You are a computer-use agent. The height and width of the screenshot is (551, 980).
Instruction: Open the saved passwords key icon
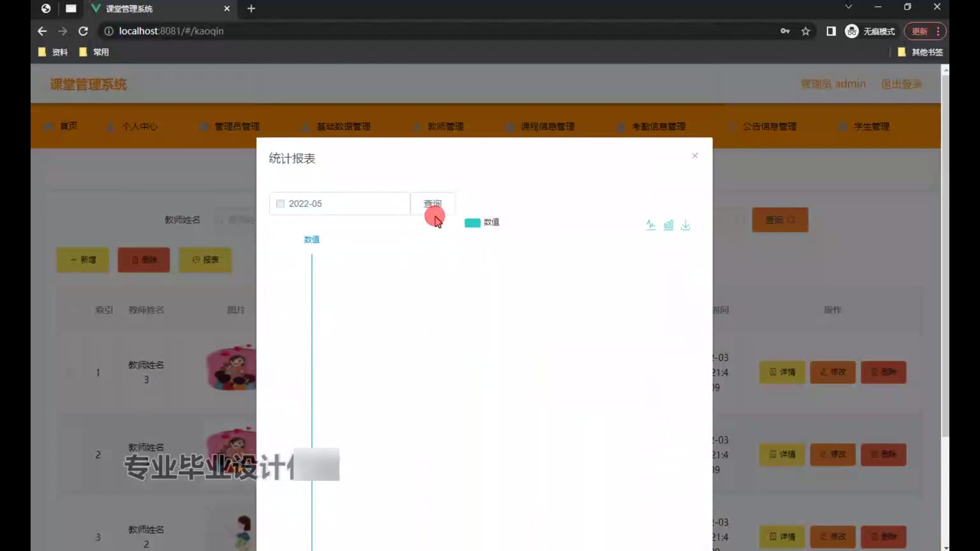pyautogui.click(x=785, y=31)
